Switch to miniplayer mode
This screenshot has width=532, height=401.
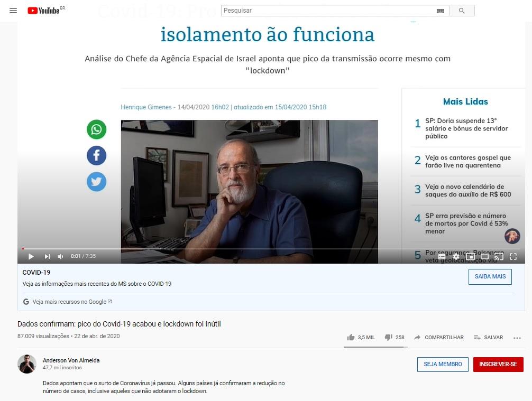pos(470,257)
